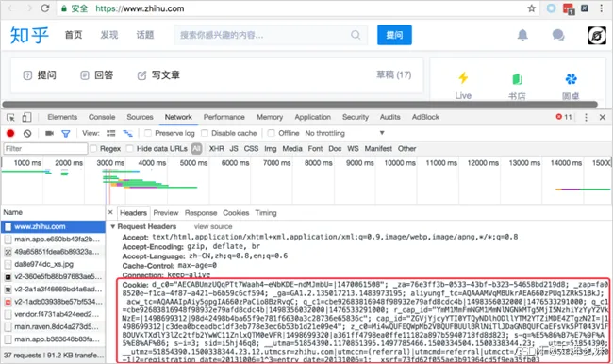Toggle the Offline checkbox
This screenshot has height=364, width=613.
click(x=272, y=133)
